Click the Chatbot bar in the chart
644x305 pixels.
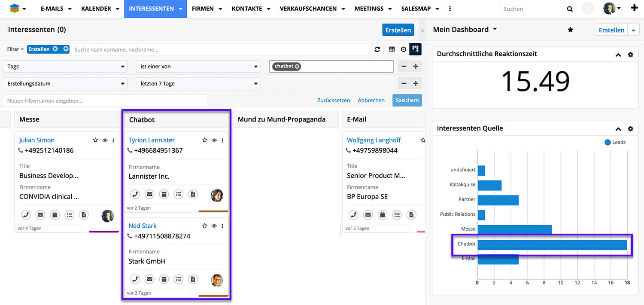click(552, 245)
